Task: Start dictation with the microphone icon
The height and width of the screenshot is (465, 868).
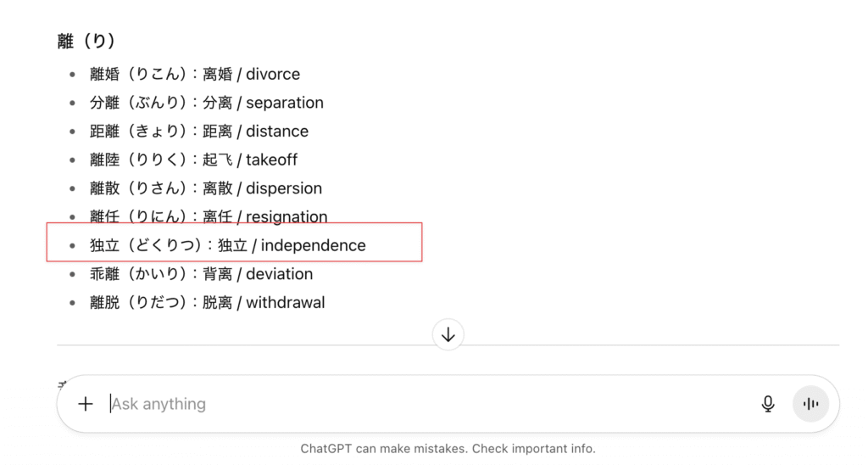Action: 768,404
